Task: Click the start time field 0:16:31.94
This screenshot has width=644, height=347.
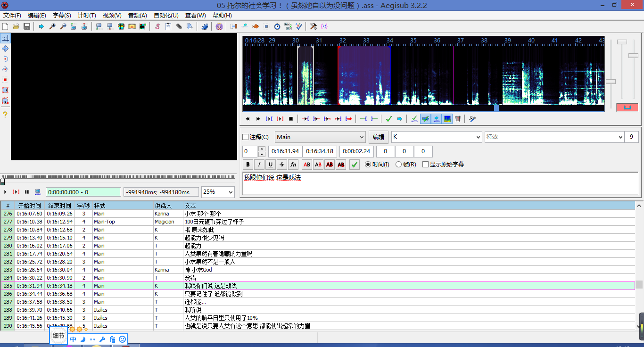Action: [285, 151]
